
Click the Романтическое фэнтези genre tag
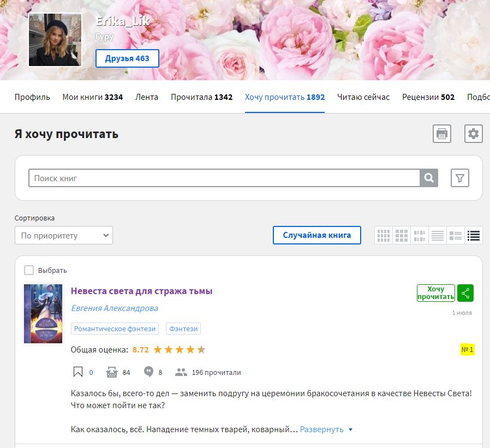click(x=115, y=328)
